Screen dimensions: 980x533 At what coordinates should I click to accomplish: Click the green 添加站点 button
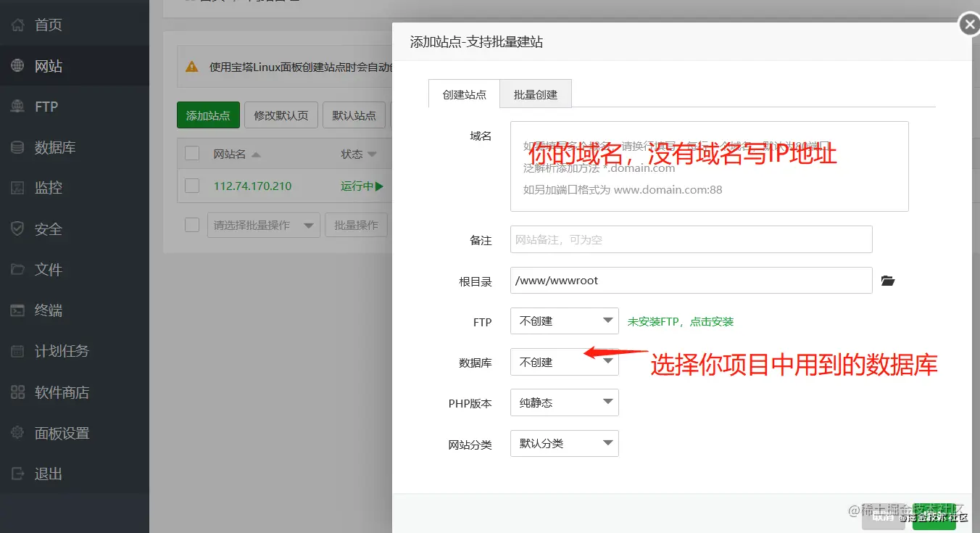pos(208,115)
